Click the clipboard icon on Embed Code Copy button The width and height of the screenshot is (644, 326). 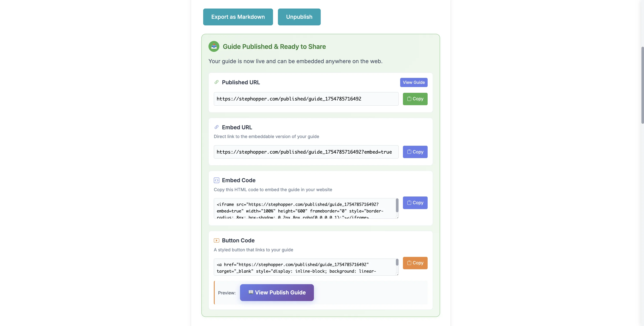click(x=409, y=202)
